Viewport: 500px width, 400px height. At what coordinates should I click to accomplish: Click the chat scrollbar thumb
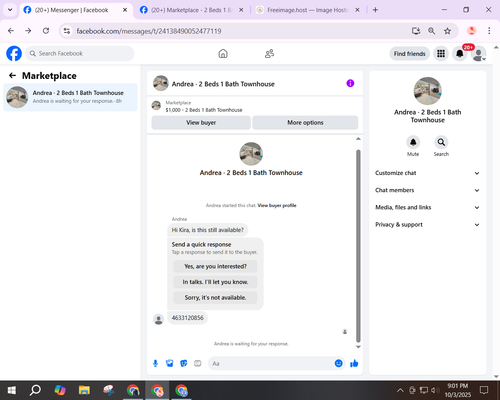click(x=358, y=246)
